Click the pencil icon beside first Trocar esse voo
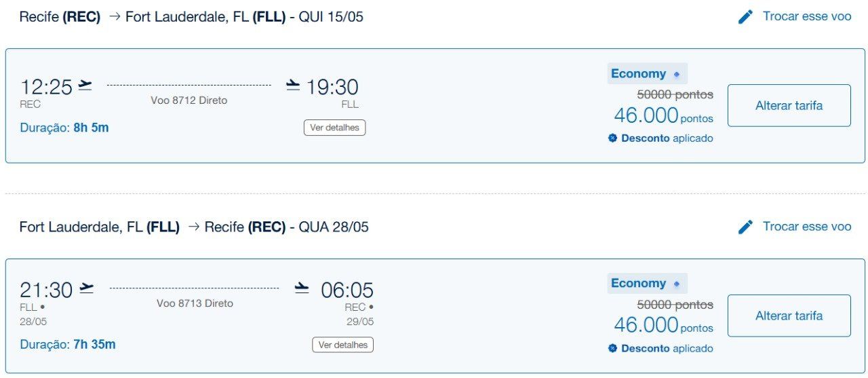The image size is (868, 378). point(745,17)
